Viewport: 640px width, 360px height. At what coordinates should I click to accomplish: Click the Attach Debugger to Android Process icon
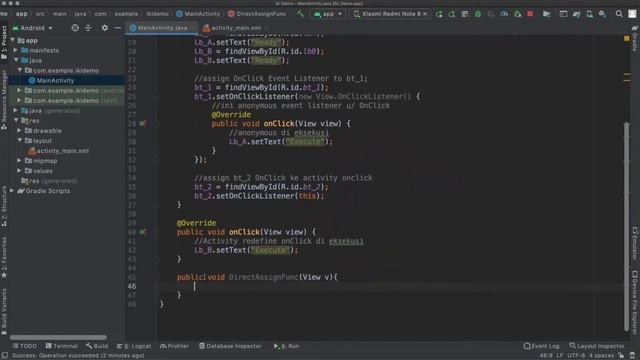coord(518,14)
